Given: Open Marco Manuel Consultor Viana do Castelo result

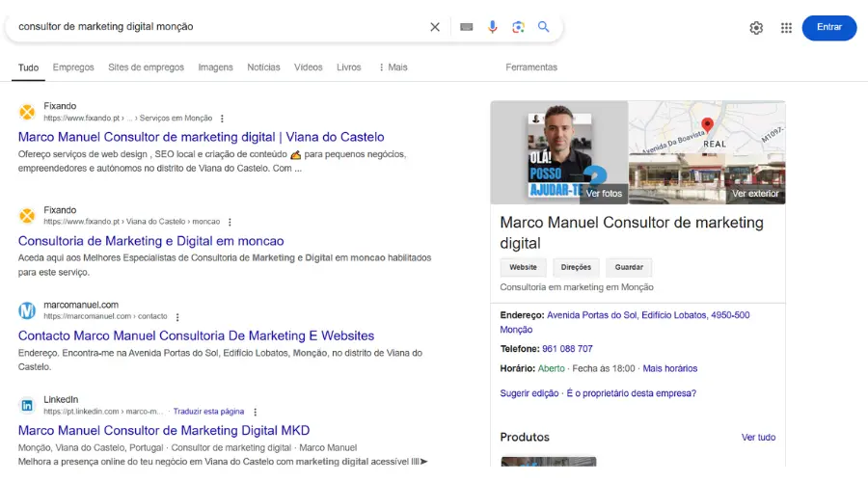Looking at the screenshot, I should point(201,137).
